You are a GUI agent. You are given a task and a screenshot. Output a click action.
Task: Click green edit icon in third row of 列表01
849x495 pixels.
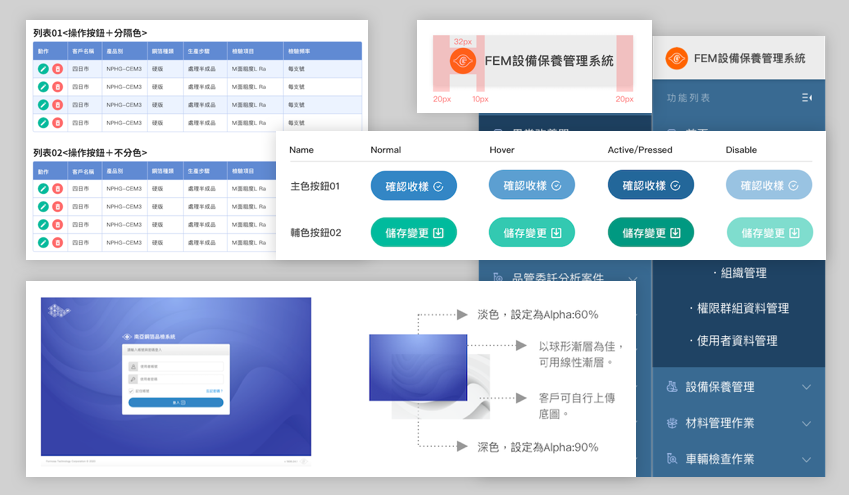coord(43,105)
